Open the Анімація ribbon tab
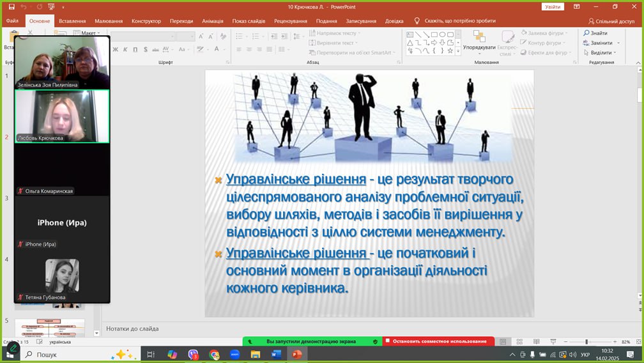The width and height of the screenshot is (644, 363). click(x=213, y=20)
